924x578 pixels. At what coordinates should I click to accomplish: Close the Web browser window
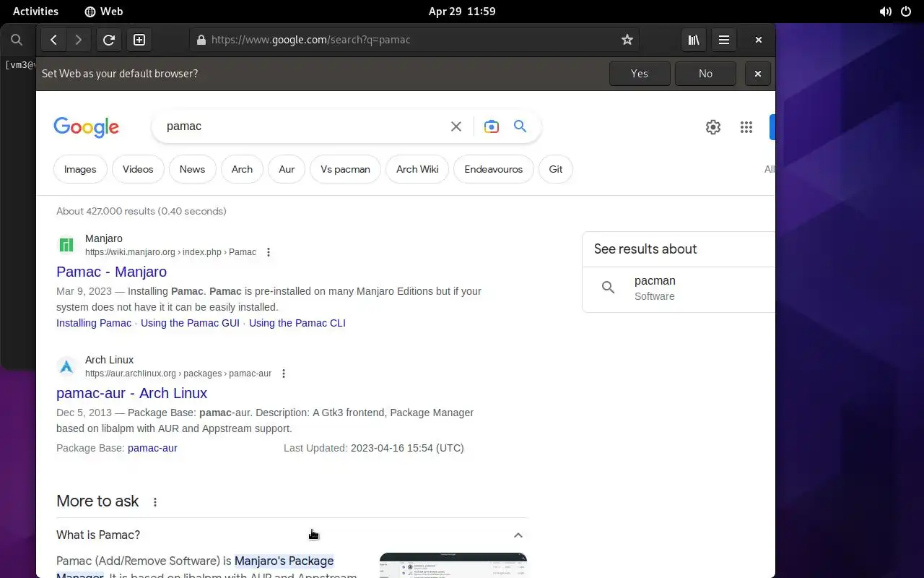pos(758,40)
